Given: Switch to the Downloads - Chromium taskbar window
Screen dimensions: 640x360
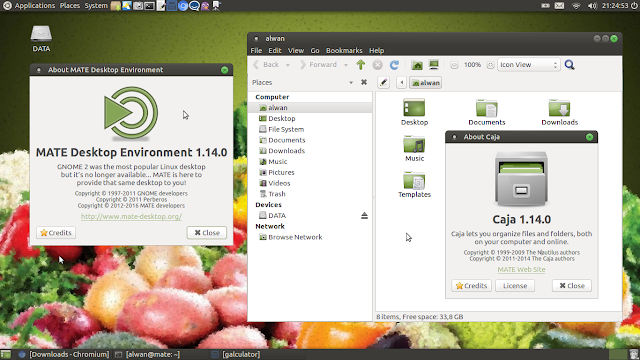Looking at the screenshot, I should pyautogui.click(x=64, y=354).
